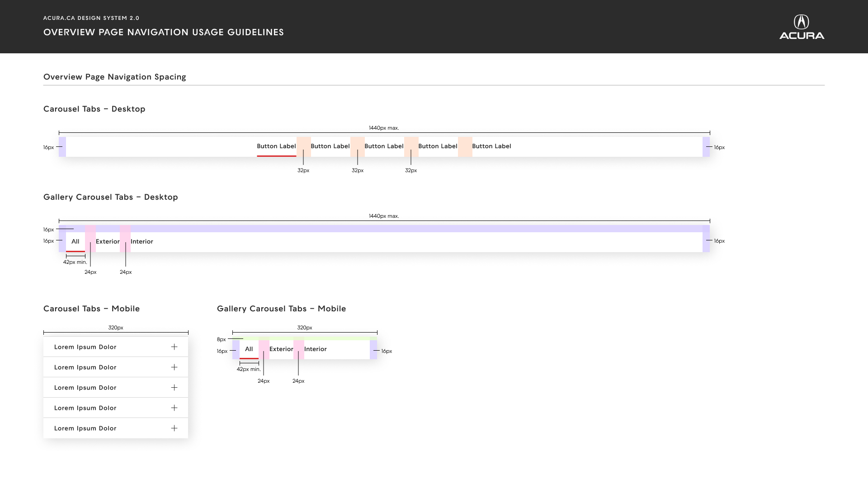Select the All tab in Gallery Carousel Mobile
The width and height of the screenshot is (868, 488).
coord(249,349)
